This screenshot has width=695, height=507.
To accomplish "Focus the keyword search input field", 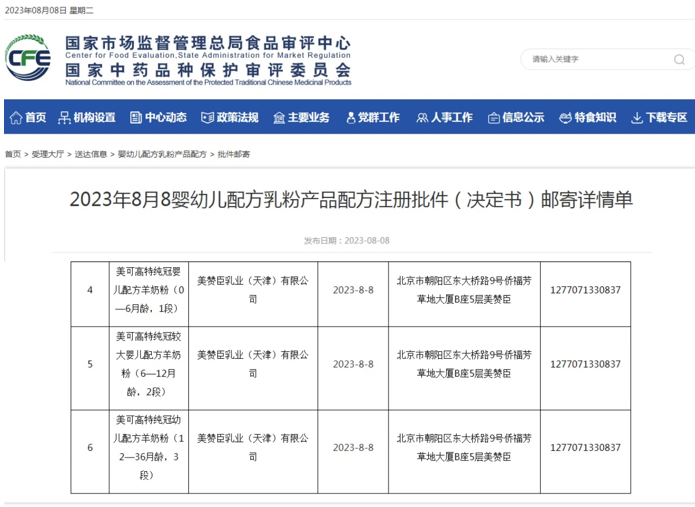I will point(607,59).
